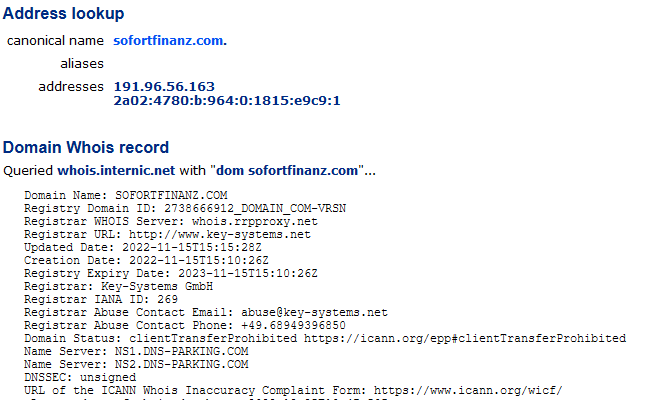Viewport: 668px width, 400px height.
Task: Click the Domain Name SOFORTFINANZ.COM line
Action: [x=126, y=196]
